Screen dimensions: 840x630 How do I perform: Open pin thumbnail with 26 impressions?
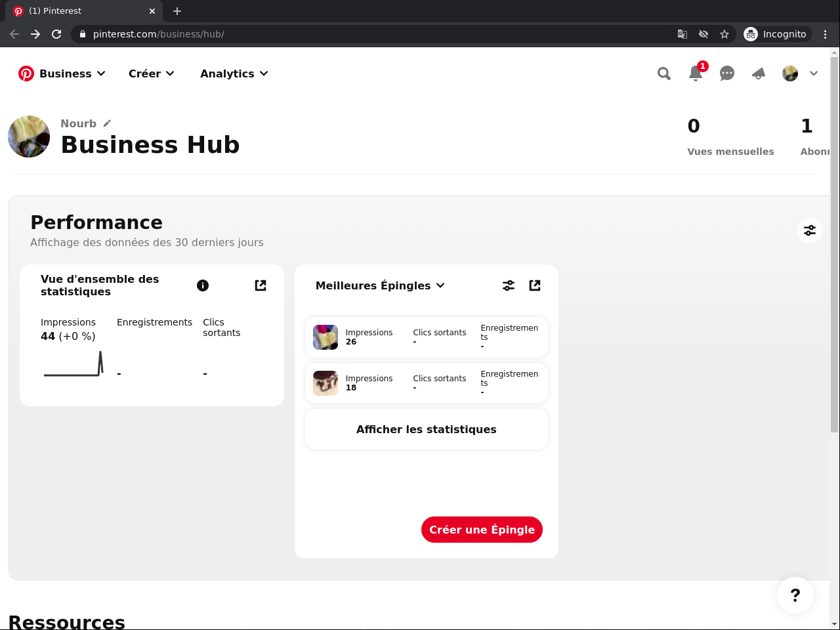(x=325, y=337)
